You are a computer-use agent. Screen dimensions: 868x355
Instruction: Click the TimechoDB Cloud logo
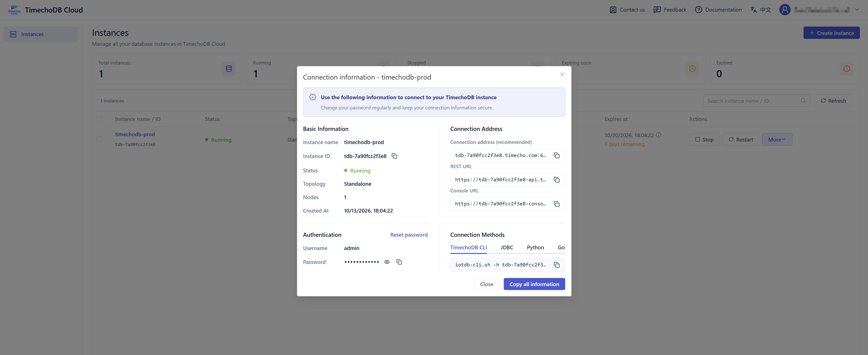pyautogui.click(x=14, y=9)
